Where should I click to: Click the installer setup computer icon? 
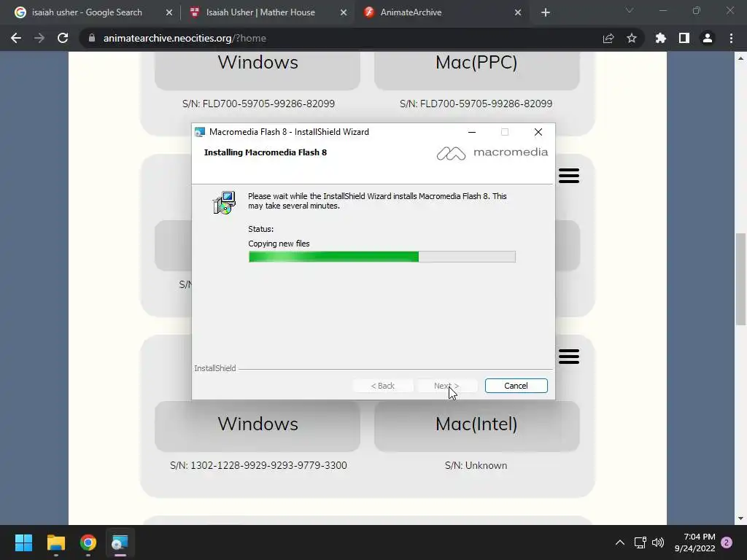click(x=224, y=203)
